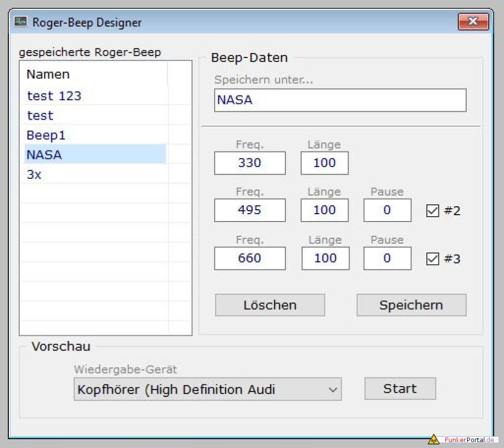Select 'test 123' in saved beep list
This screenshot has height=448, width=504.
54,96
